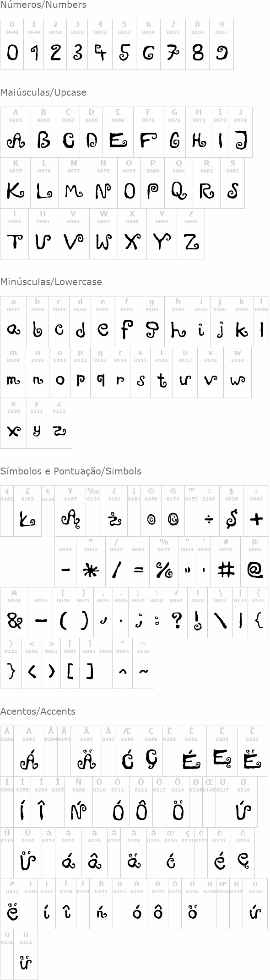The width and height of the screenshot is (270, 980).
Task: Select the dollar sign glyph cell
Action: (x=231, y=511)
